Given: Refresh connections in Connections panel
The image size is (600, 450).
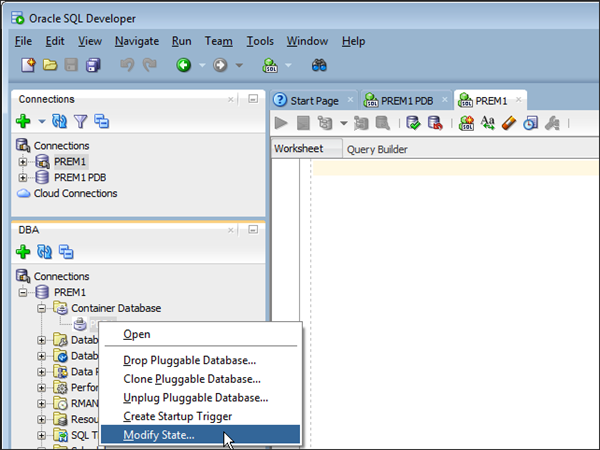Looking at the screenshot, I should [59, 121].
